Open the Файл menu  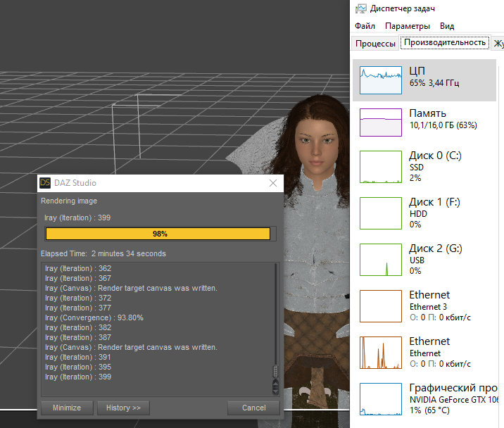365,26
